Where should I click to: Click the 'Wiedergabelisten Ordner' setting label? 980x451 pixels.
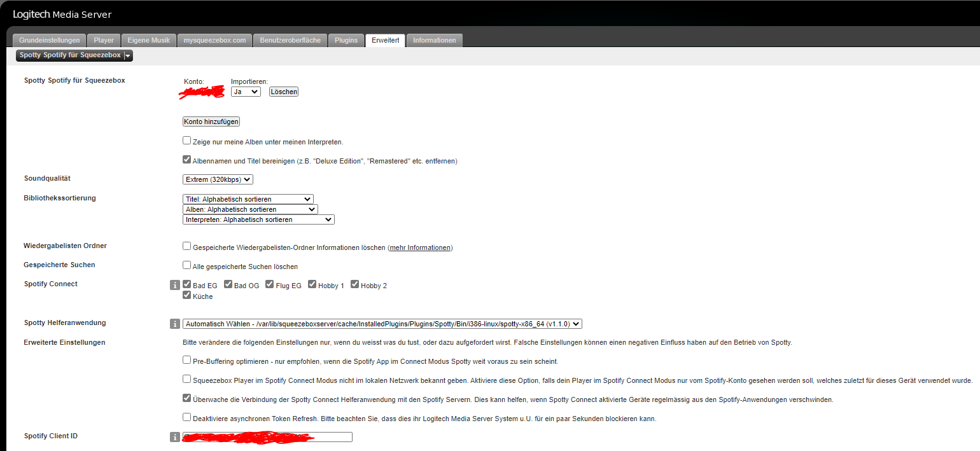pos(65,246)
